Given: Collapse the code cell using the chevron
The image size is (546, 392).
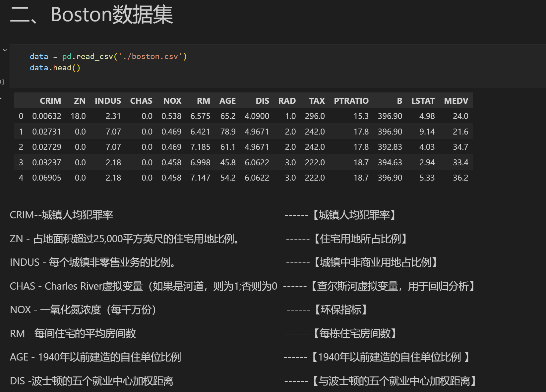Looking at the screenshot, I should [5, 50].
